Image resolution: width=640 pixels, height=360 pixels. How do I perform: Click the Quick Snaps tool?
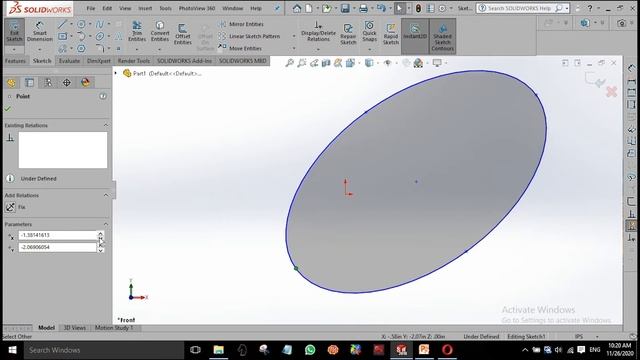(x=369, y=31)
